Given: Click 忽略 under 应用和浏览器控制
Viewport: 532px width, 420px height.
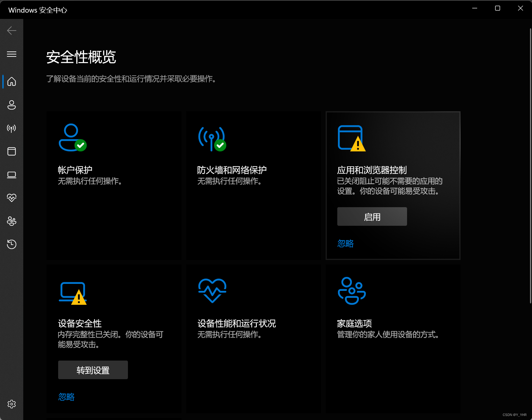Looking at the screenshot, I should (x=345, y=243).
